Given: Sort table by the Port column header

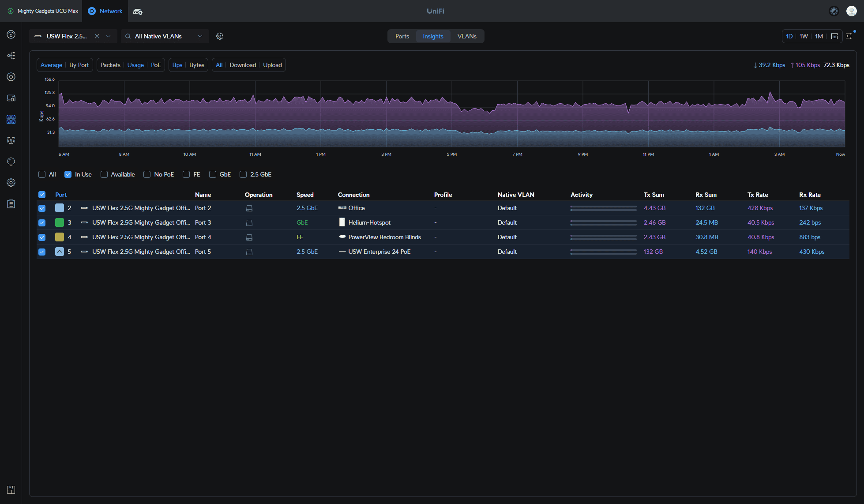Looking at the screenshot, I should point(61,195).
